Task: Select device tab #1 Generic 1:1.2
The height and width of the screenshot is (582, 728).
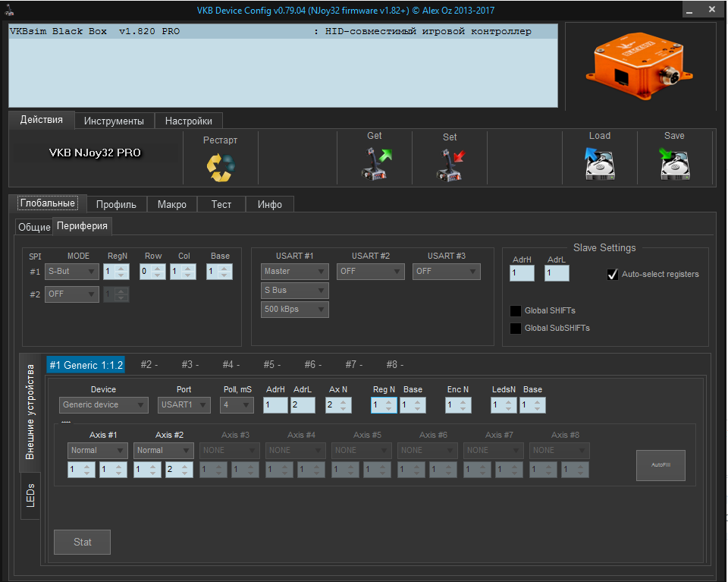Action: [86, 365]
